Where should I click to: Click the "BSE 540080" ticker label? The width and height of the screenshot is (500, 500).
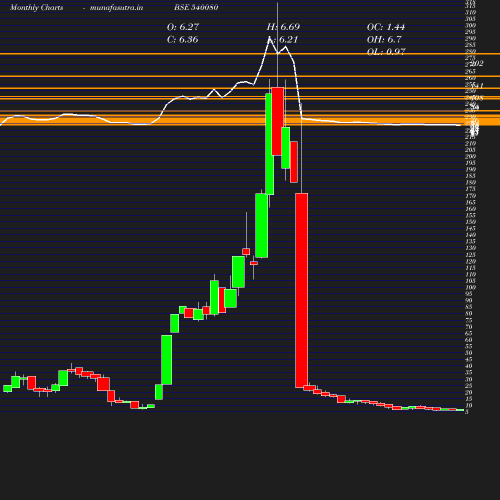(x=196, y=8)
